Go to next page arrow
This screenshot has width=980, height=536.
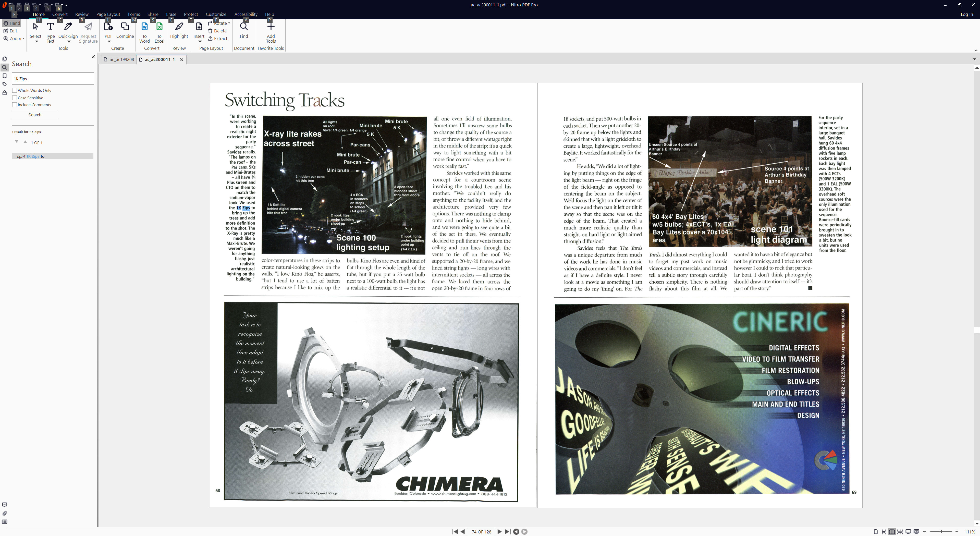coord(499,531)
